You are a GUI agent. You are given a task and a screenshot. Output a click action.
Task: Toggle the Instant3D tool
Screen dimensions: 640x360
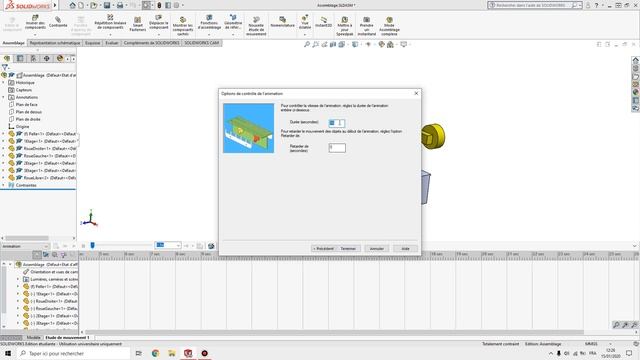[324, 22]
